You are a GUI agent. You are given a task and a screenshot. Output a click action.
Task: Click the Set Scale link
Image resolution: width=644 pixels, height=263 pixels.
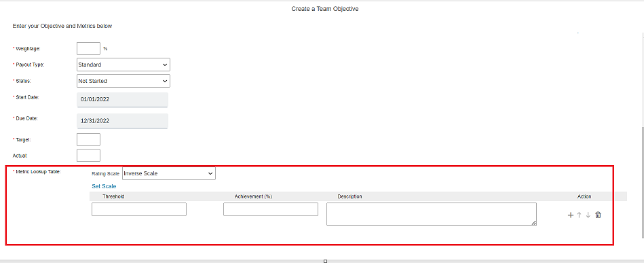tap(104, 186)
